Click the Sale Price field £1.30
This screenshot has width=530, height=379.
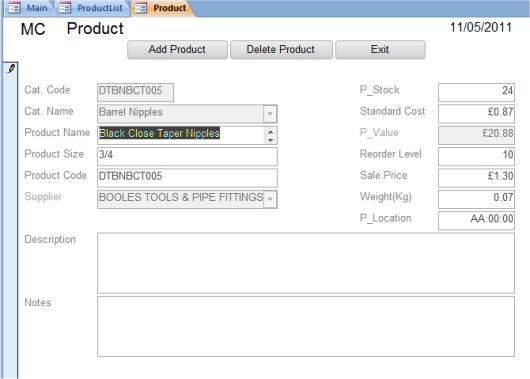pyautogui.click(x=476, y=178)
